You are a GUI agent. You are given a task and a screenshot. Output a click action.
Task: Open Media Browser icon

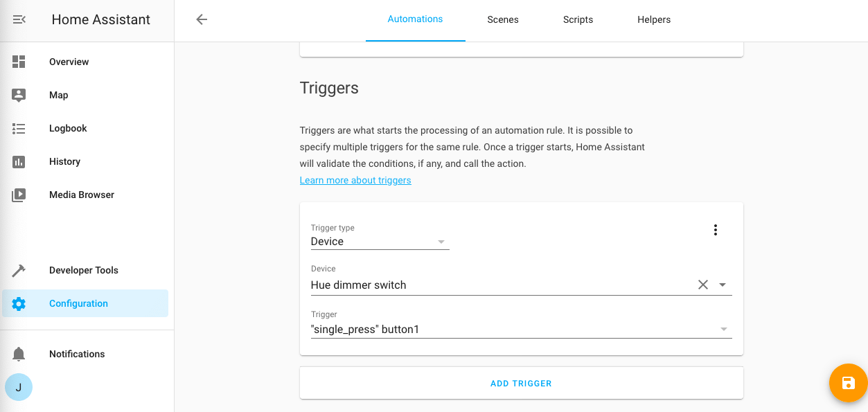coord(19,195)
